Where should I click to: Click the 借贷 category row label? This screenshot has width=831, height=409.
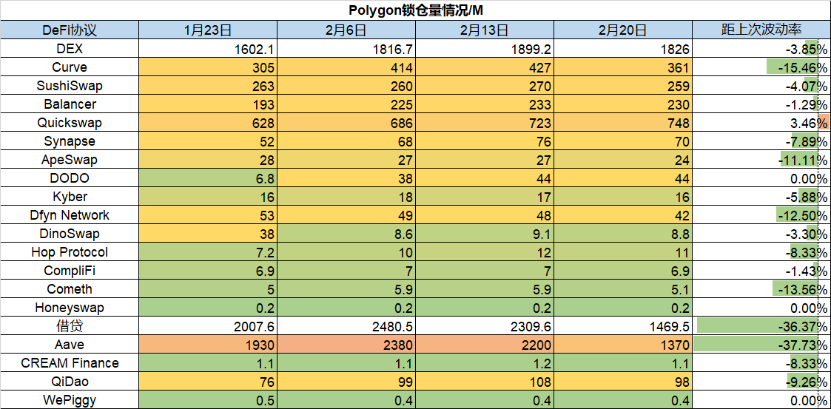coord(69,326)
